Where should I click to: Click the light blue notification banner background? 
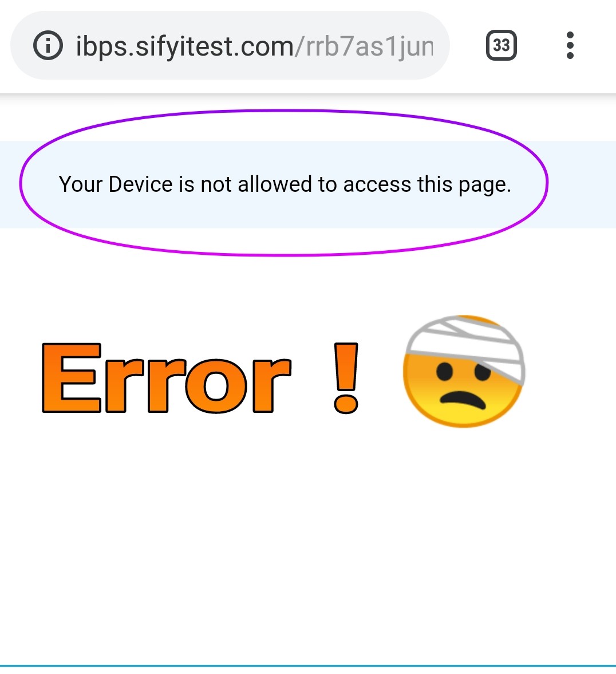click(x=308, y=184)
